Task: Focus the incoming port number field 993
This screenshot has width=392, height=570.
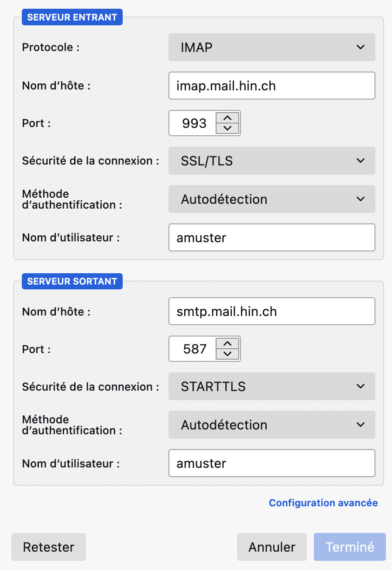Action: click(x=193, y=123)
